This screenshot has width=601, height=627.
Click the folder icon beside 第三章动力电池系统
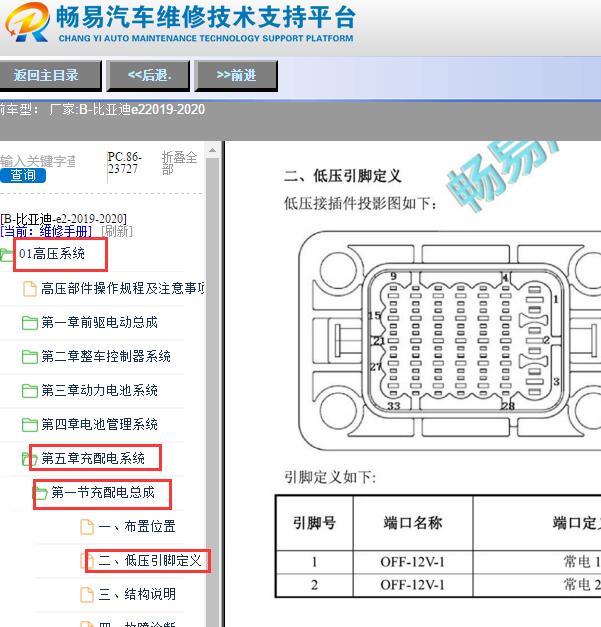point(30,391)
